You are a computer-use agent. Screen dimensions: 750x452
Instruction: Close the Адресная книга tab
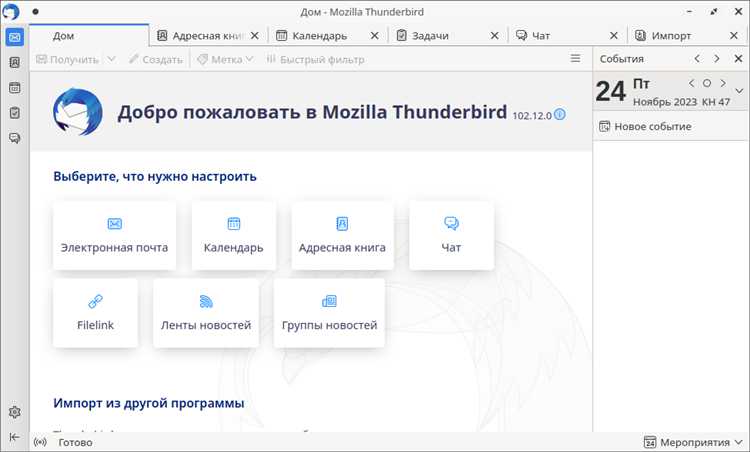[255, 36]
